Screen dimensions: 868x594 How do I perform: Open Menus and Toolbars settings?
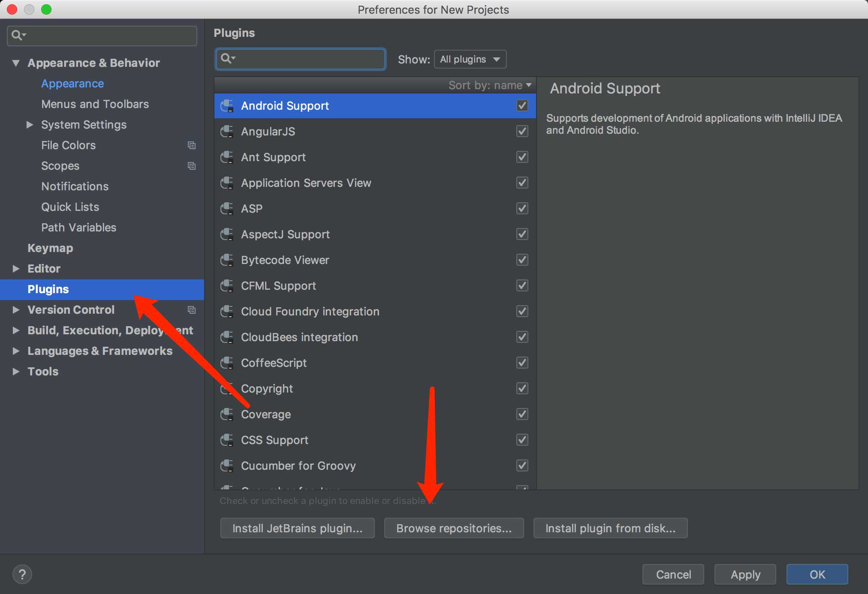(x=95, y=104)
